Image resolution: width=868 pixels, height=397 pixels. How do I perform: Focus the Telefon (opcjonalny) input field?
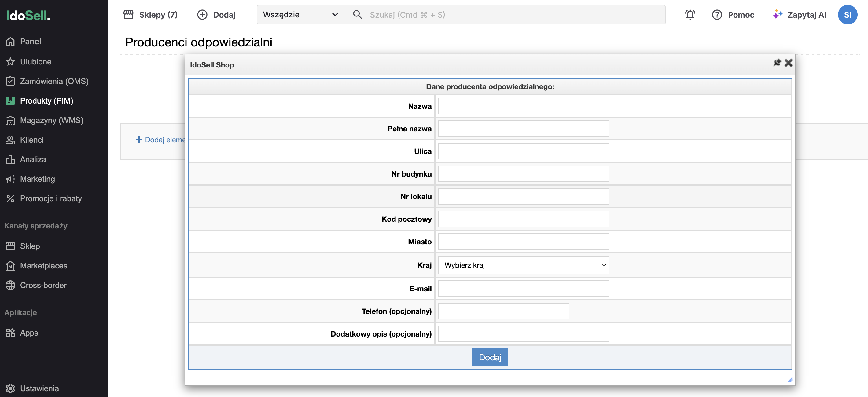tap(503, 311)
